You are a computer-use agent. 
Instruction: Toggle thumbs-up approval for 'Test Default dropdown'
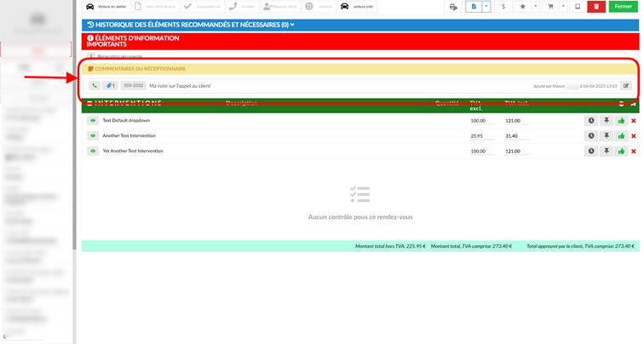coord(621,121)
